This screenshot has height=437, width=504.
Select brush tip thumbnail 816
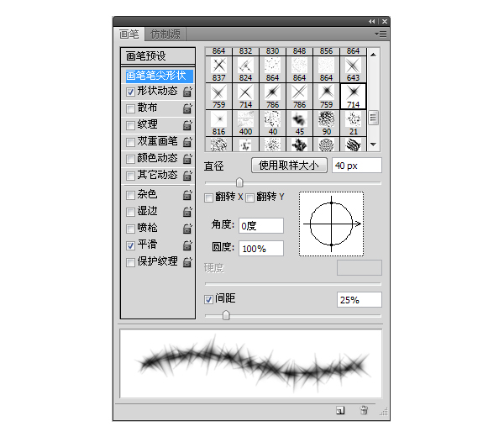(218, 123)
